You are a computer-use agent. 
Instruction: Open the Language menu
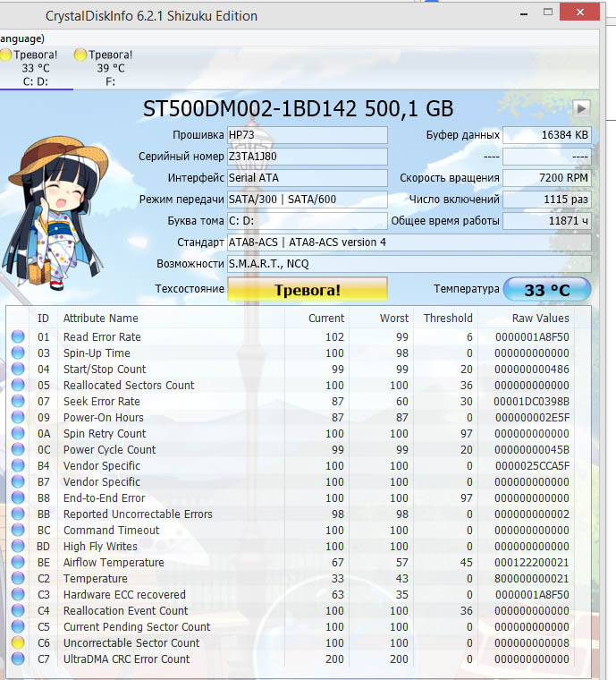[21, 38]
